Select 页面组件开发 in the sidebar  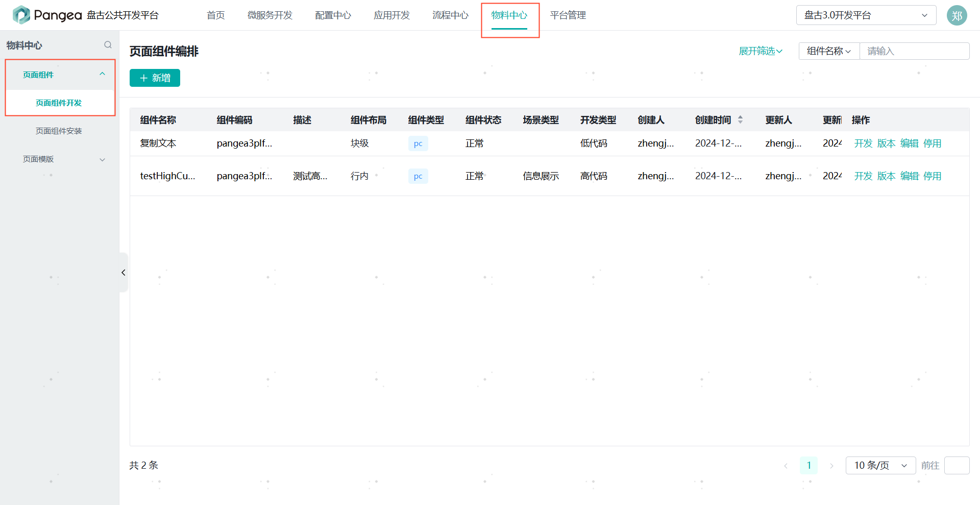(59, 103)
